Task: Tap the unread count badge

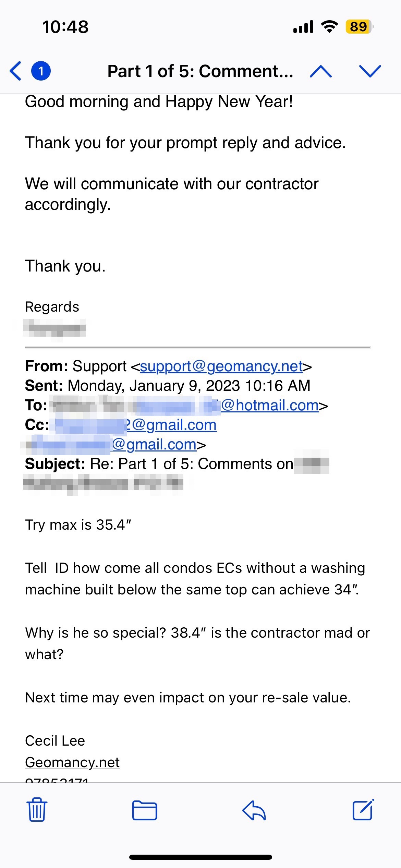Action: 41,71
